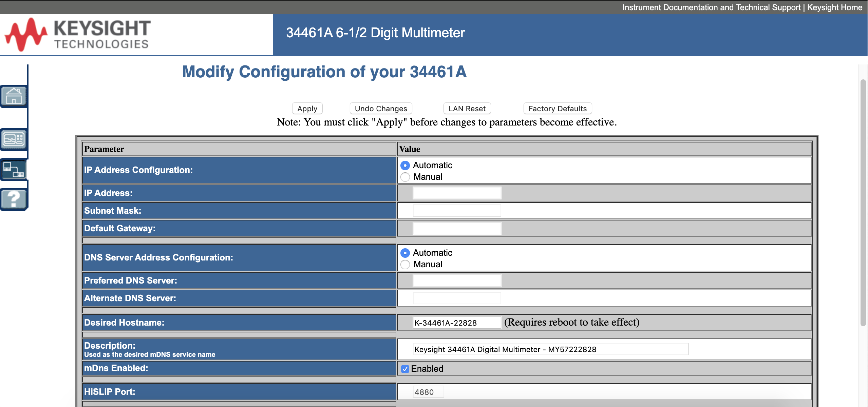Click the page vertical scrollbar
The height and width of the screenshot is (407, 868).
[863, 203]
